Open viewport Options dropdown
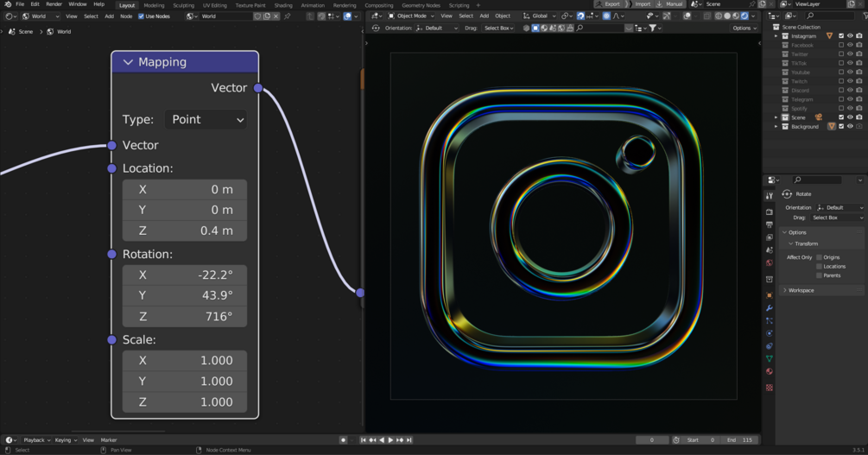This screenshot has height=455, width=868. [744, 28]
